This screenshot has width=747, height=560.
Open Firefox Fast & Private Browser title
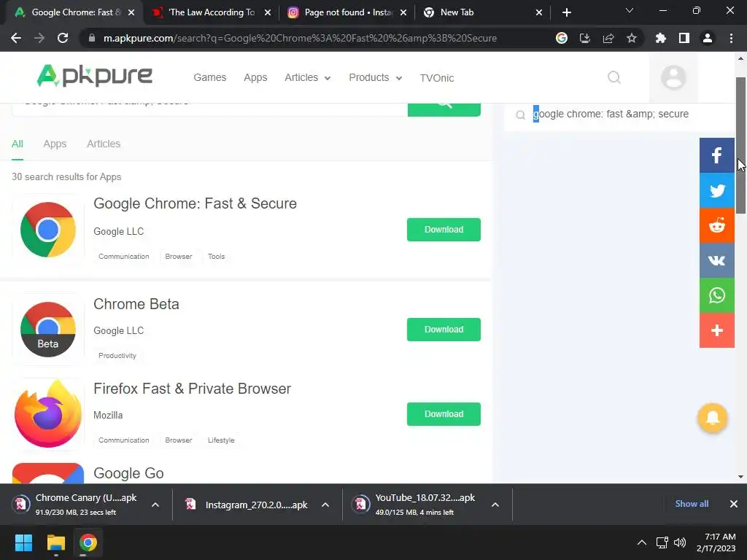click(x=192, y=389)
